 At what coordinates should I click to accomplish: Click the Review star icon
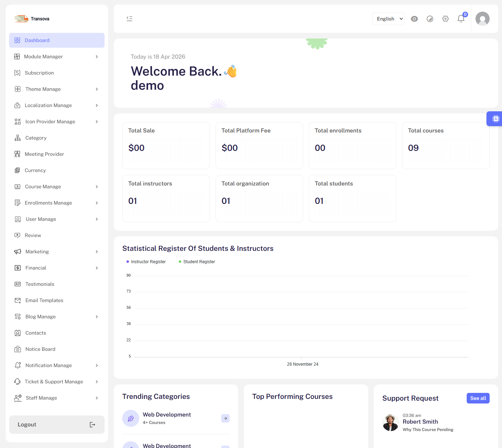tap(17, 235)
